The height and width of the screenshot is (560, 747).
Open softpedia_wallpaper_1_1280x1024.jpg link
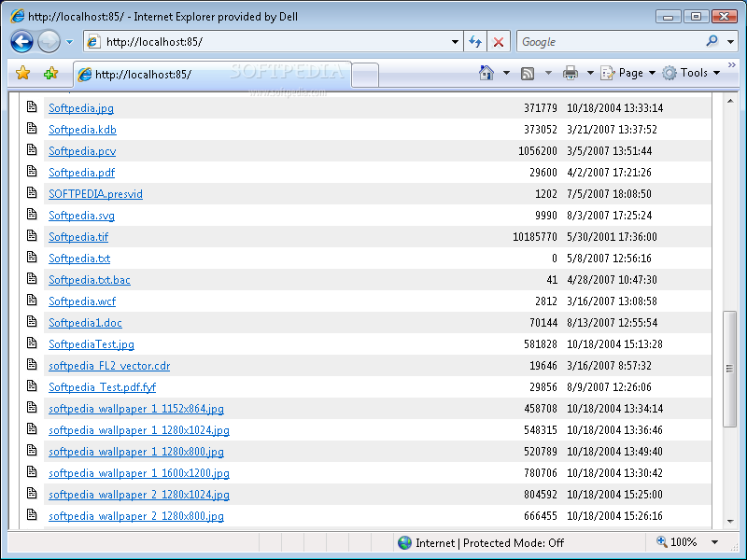[138, 430]
